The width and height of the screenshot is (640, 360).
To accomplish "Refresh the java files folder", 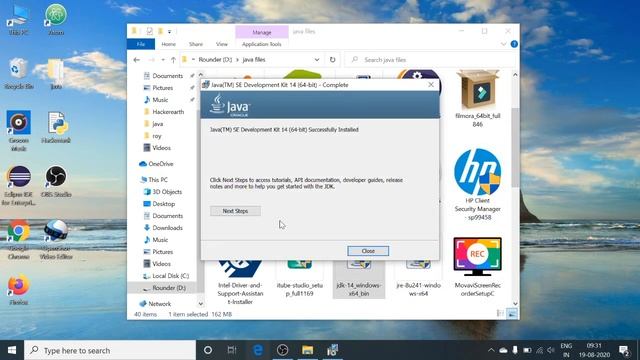I will coord(332,60).
